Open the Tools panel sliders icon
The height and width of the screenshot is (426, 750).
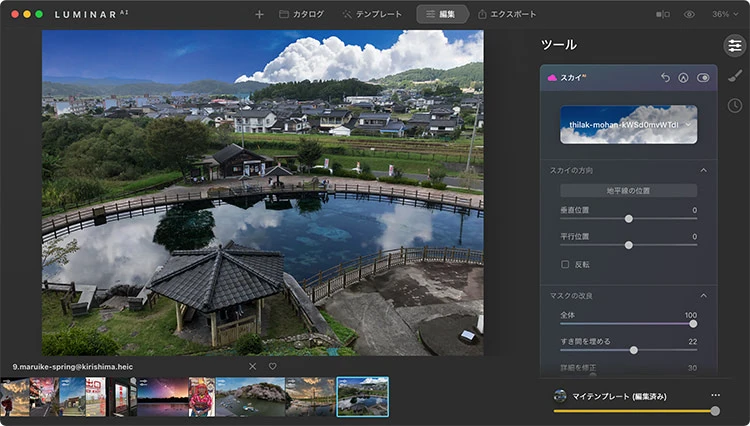(734, 45)
